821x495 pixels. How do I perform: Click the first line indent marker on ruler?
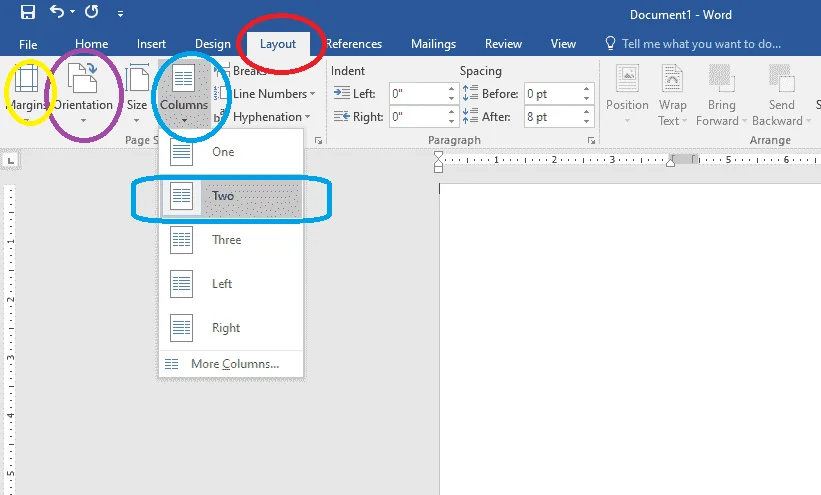tap(438, 156)
